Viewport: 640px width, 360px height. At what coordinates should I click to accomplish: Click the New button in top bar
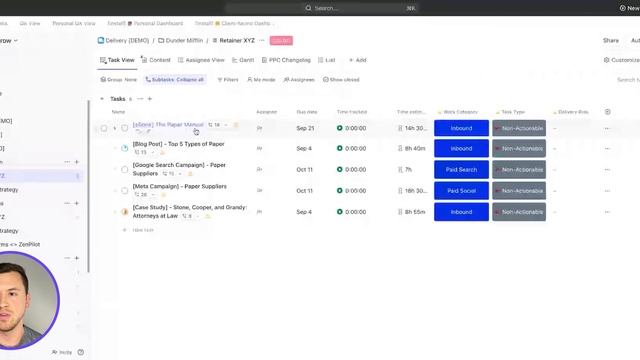pyautogui.click(x=629, y=8)
